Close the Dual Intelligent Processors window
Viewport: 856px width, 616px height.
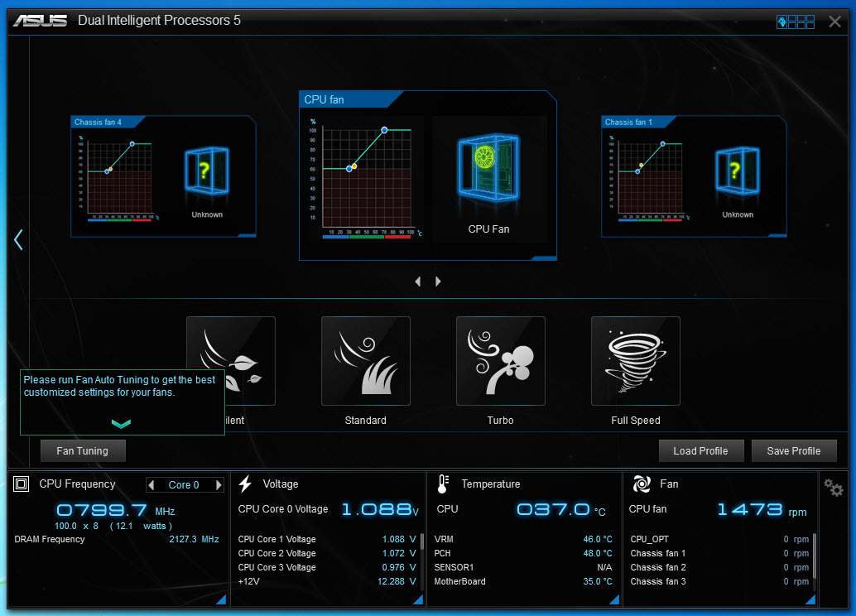pos(834,22)
